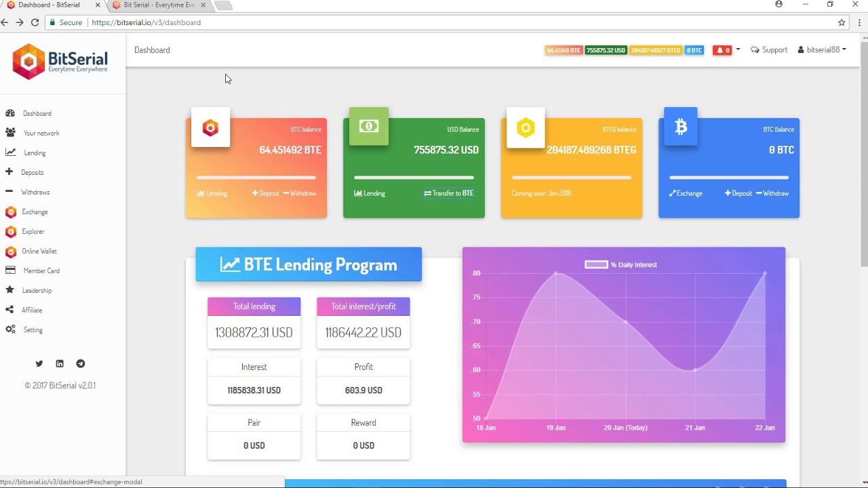Click the USD cash icon on balance card

[369, 126]
